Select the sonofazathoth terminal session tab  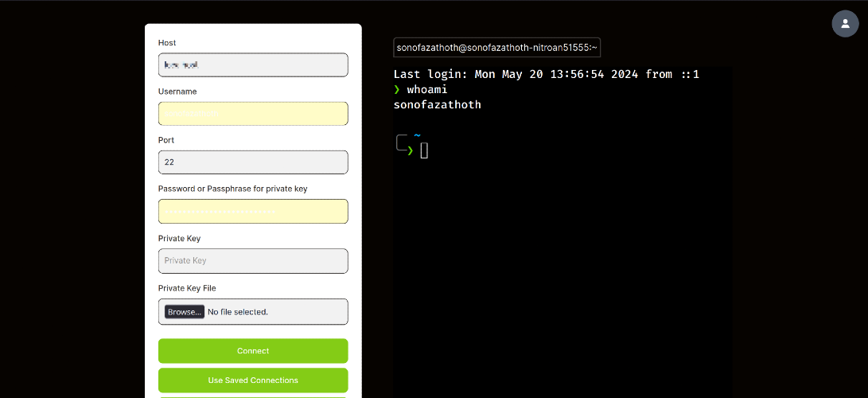pyautogui.click(x=497, y=48)
